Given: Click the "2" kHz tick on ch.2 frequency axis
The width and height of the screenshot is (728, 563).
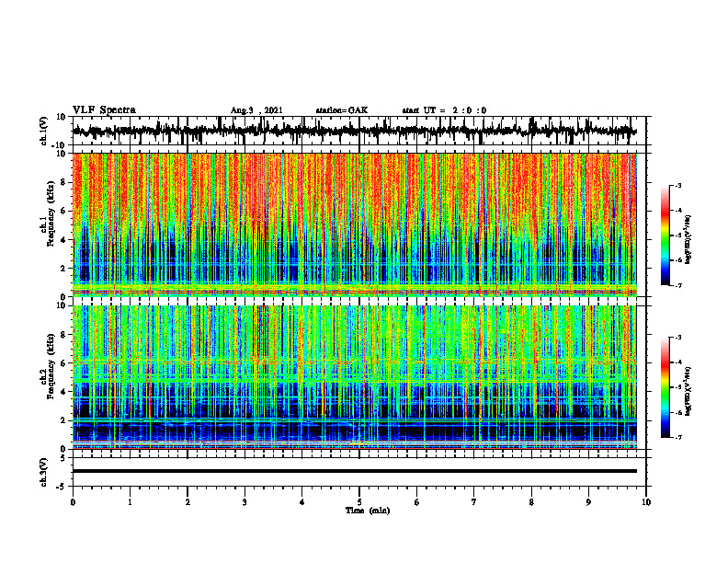Looking at the screenshot, I should point(64,420).
